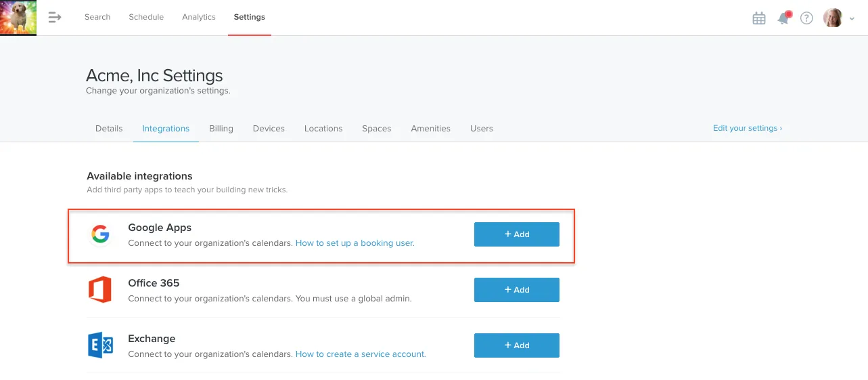Open the Amenities tab
This screenshot has height=380, width=868.
point(431,128)
